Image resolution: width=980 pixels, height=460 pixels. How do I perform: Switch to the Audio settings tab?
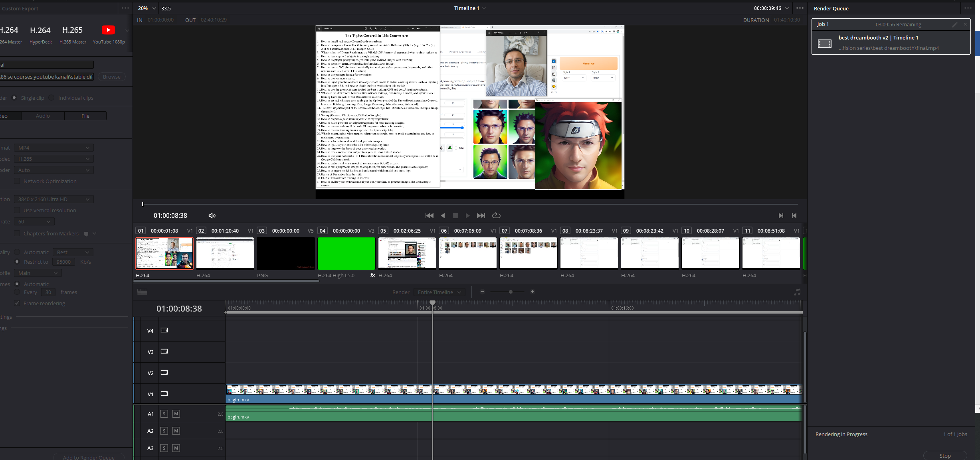click(42, 115)
